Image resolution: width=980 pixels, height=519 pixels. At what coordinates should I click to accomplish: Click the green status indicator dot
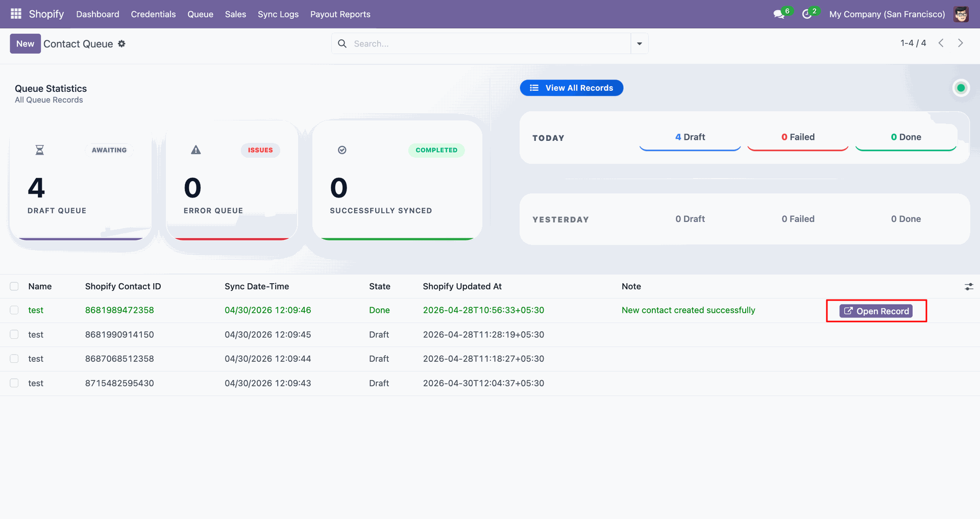click(961, 88)
